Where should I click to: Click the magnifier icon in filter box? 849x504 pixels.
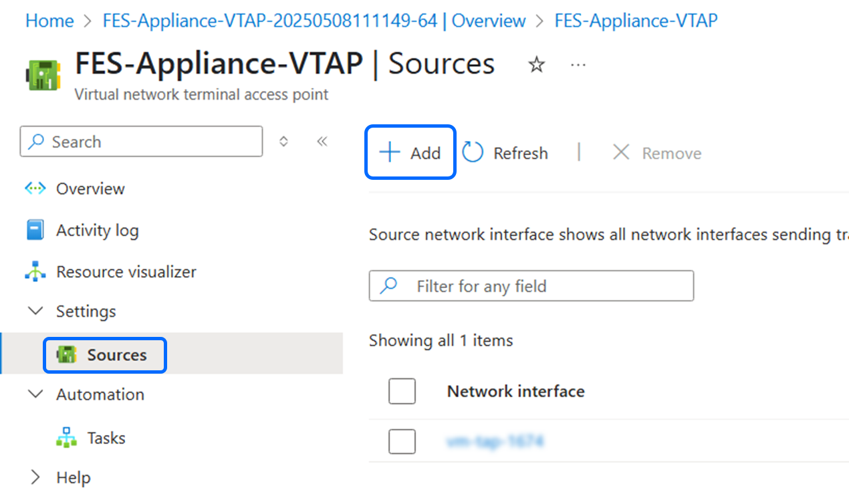tap(388, 286)
